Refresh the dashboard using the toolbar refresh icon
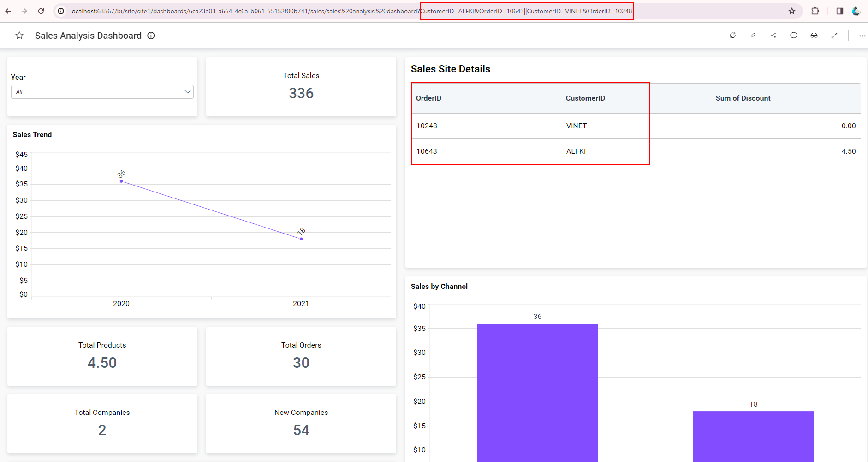The height and width of the screenshot is (462, 868). coord(732,36)
